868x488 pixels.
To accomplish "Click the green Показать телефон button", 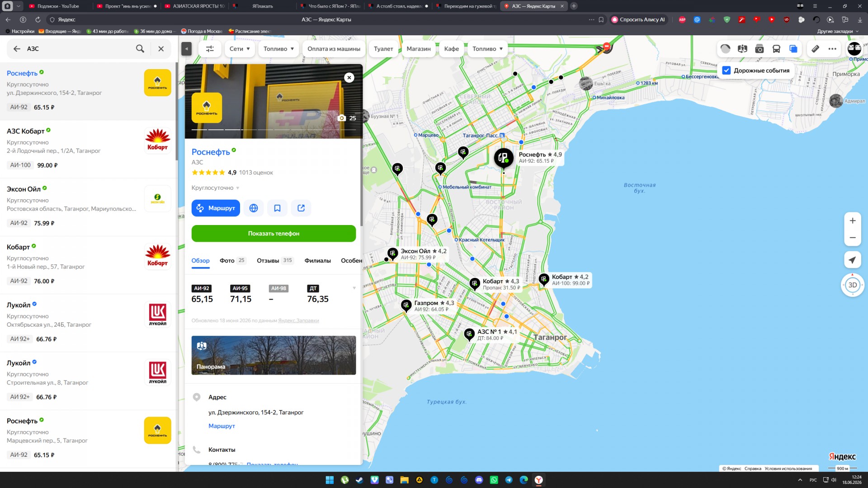I will 274,234.
